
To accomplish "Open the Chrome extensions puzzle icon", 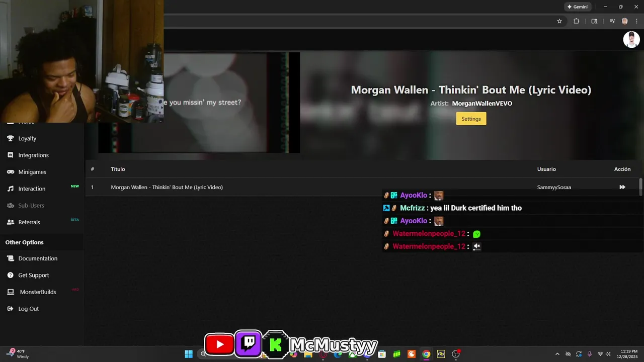I will pyautogui.click(x=577, y=21).
